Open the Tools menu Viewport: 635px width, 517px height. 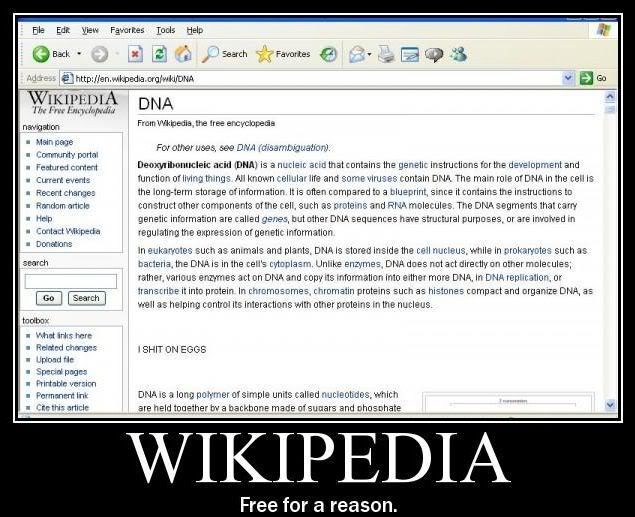[166, 30]
